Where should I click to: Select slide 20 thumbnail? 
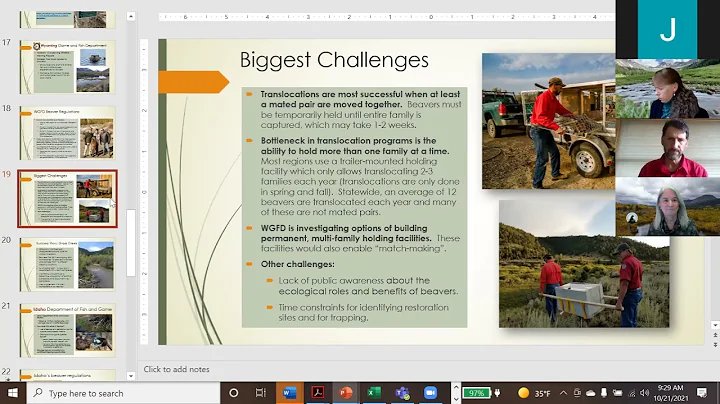coord(68,264)
